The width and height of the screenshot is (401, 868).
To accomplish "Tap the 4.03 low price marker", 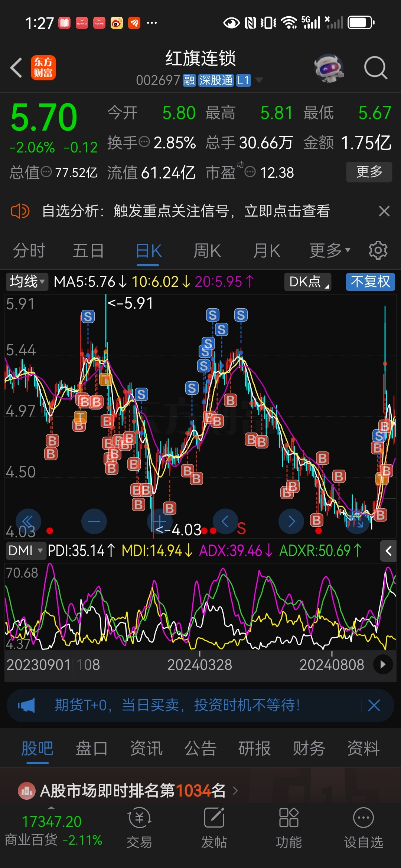I will point(178,530).
